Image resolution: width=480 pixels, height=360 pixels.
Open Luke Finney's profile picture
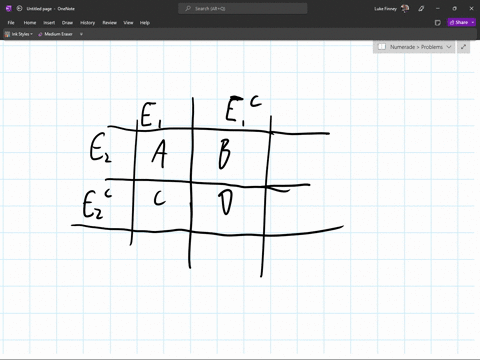[x=405, y=9]
